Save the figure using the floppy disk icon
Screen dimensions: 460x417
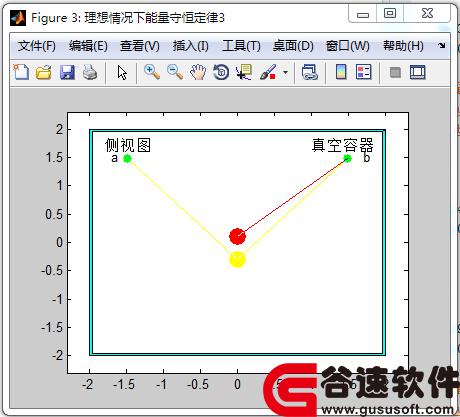67,72
